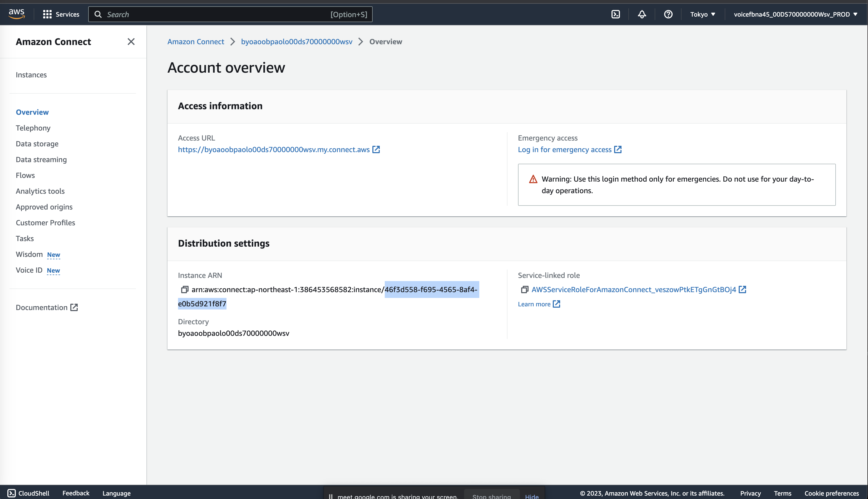Click the Distribution settings heading

click(x=224, y=243)
